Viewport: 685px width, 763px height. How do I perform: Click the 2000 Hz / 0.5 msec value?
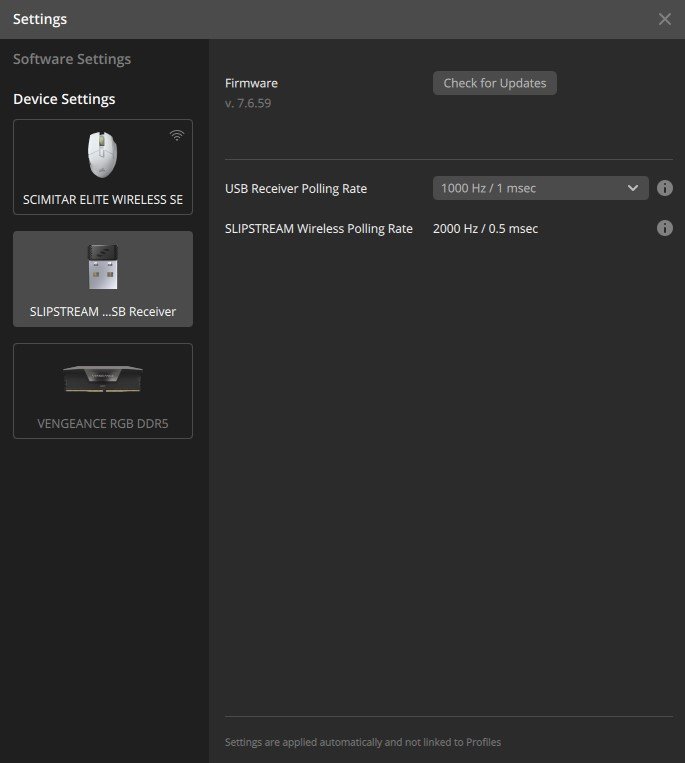tap(486, 229)
